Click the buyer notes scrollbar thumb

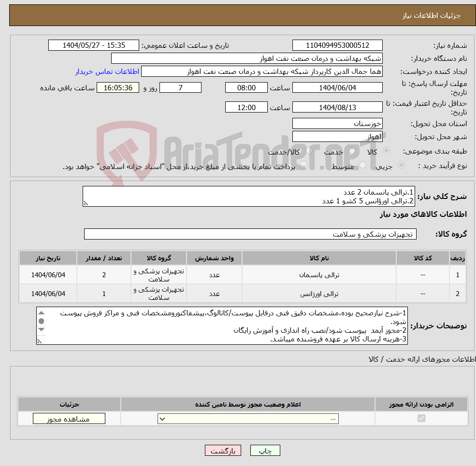[42, 321]
